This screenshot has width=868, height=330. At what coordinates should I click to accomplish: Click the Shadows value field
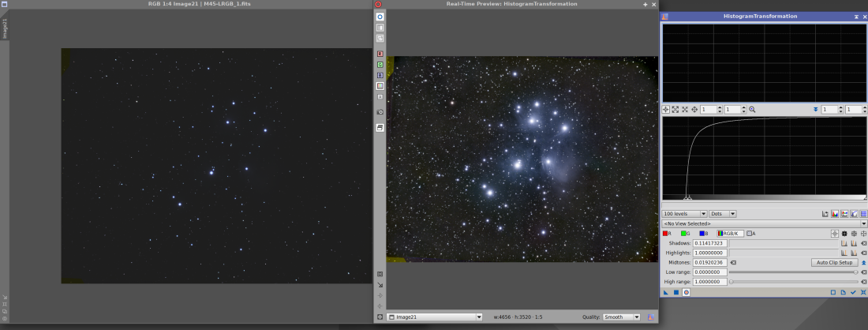pyautogui.click(x=710, y=243)
